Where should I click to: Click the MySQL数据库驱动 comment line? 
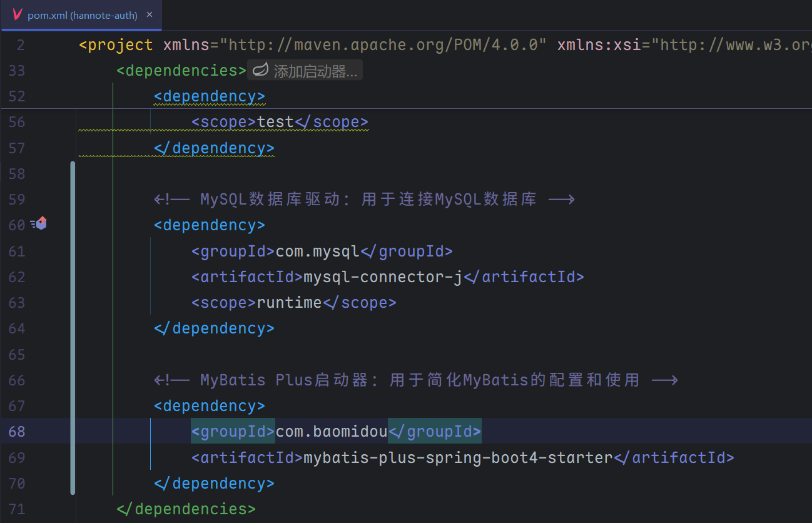point(364,200)
